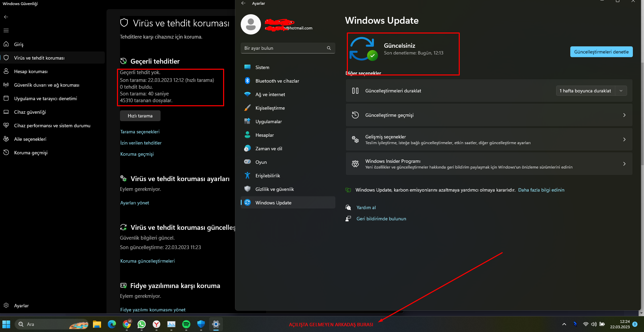Expand Windows Insider Programı
Viewport: 644px width, 332px height.
point(489,164)
